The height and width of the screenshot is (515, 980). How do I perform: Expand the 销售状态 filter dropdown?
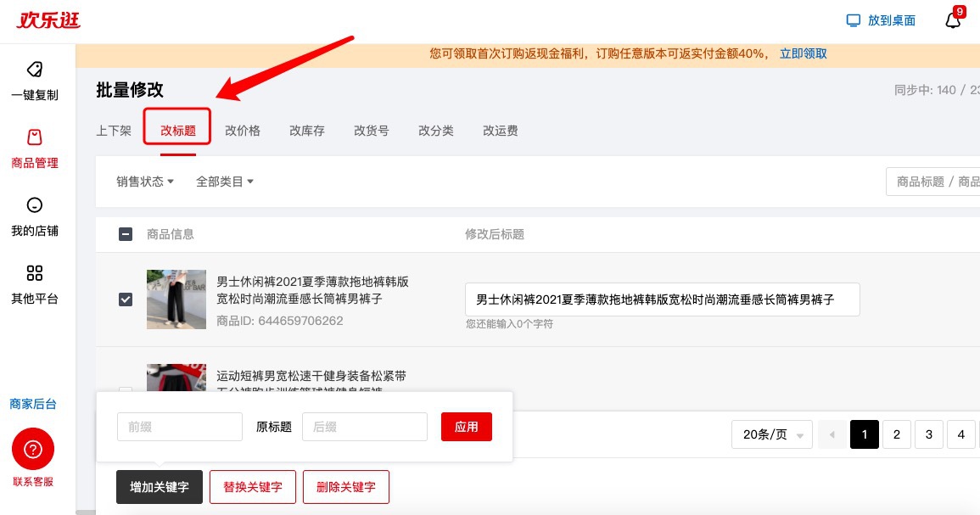[x=143, y=182]
